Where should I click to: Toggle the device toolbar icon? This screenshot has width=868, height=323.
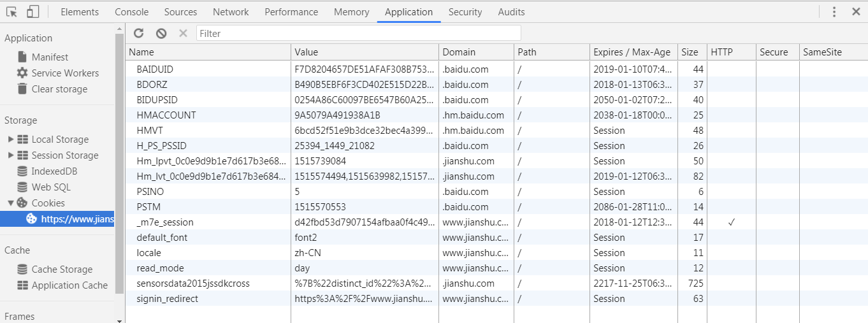click(x=33, y=11)
